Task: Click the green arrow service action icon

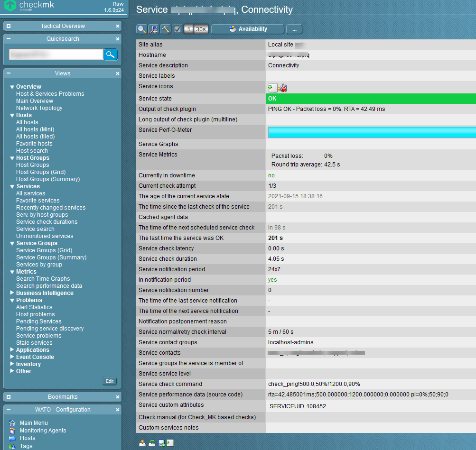Action: tap(272, 88)
